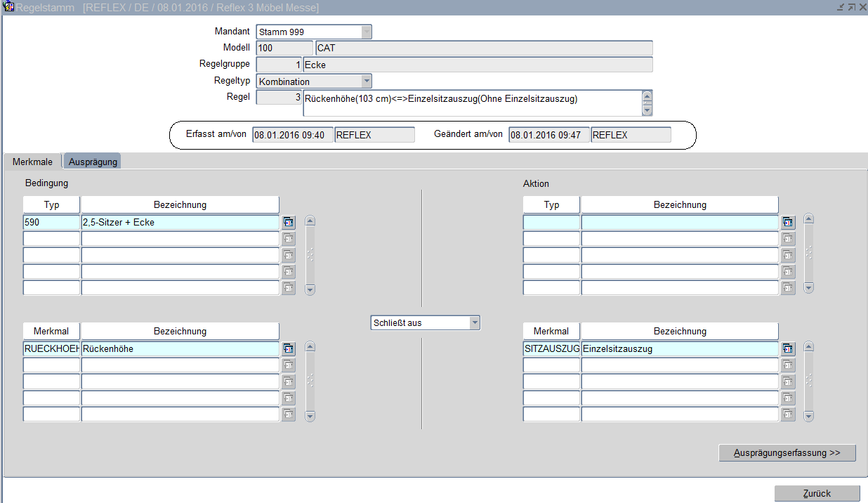Screen dimensions: 868x503
Task: Click application icon in Regelstamm title bar
Action: tap(9, 7)
